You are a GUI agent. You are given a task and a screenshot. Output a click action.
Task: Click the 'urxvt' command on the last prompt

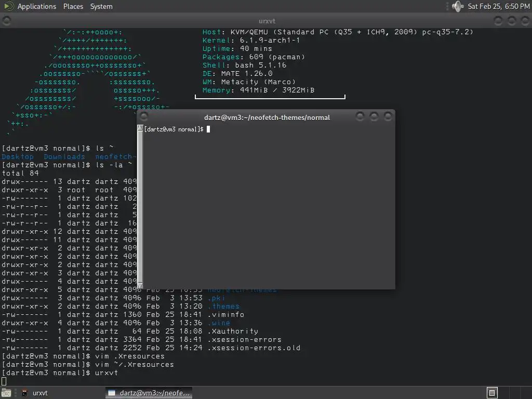(x=106, y=373)
